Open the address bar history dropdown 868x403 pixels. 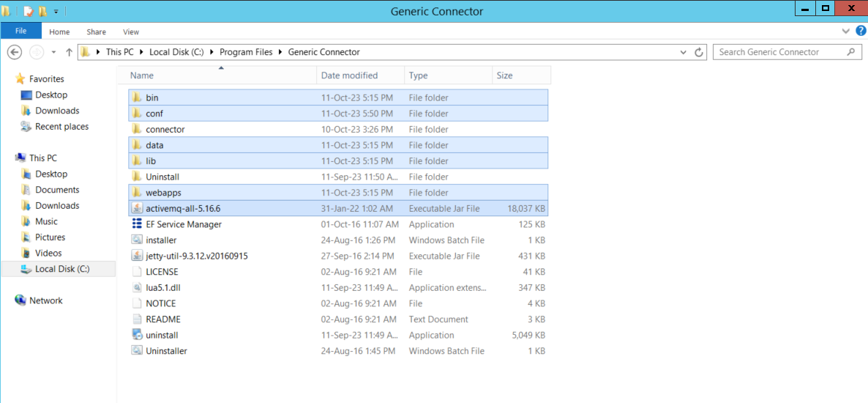[684, 52]
